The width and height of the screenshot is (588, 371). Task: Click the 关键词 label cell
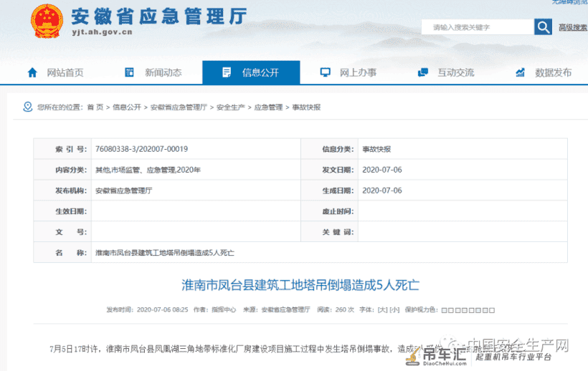330,232
